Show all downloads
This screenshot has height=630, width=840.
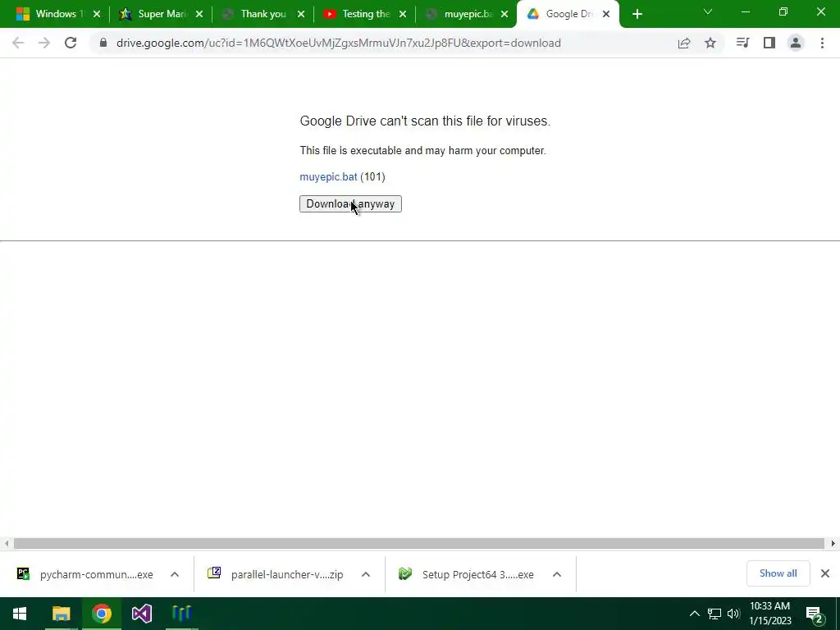(778, 573)
